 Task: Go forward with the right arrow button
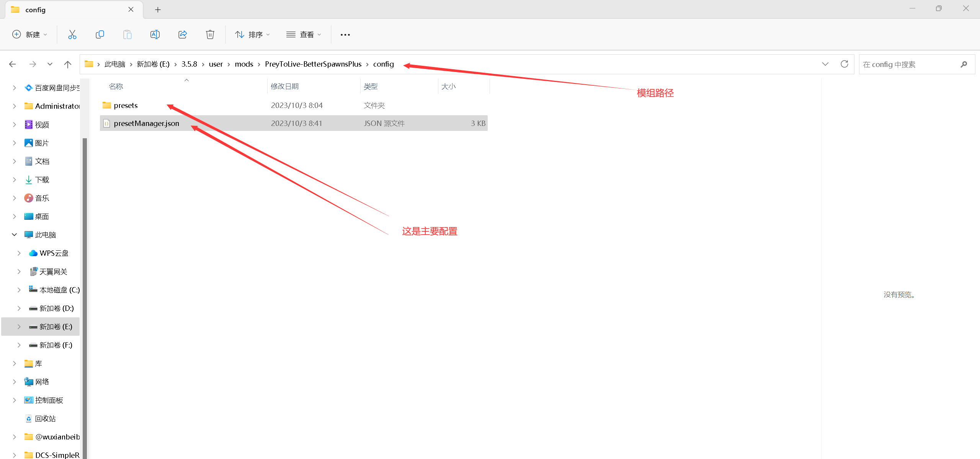pyautogui.click(x=33, y=64)
